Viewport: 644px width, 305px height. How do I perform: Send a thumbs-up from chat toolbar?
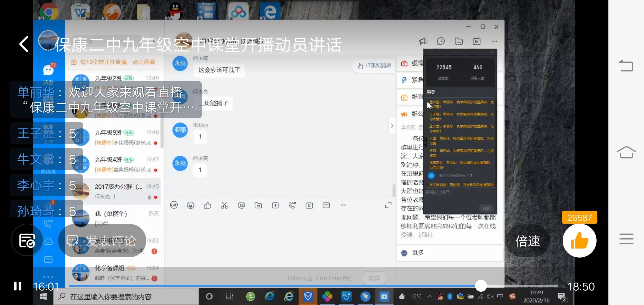pos(208,205)
